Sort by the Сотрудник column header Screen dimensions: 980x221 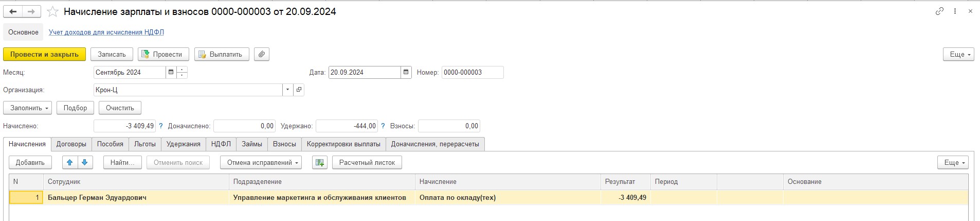click(x=136, y=182)
